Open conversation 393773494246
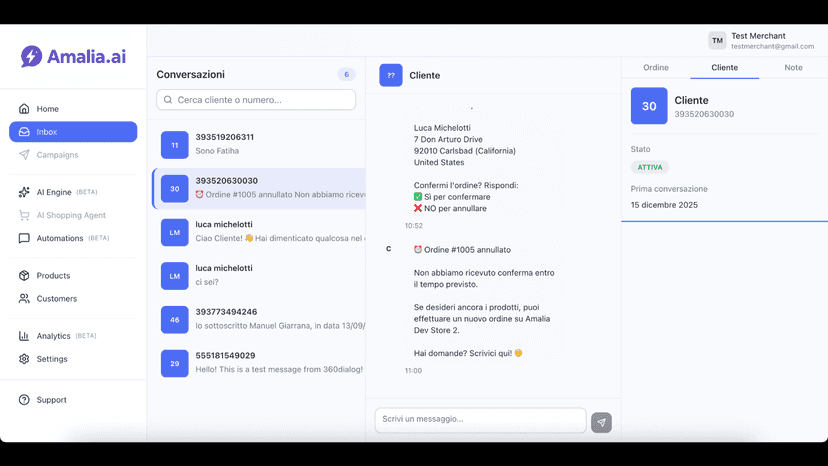The height and width of the screenshot is (466, 828). tap(259, 320)
